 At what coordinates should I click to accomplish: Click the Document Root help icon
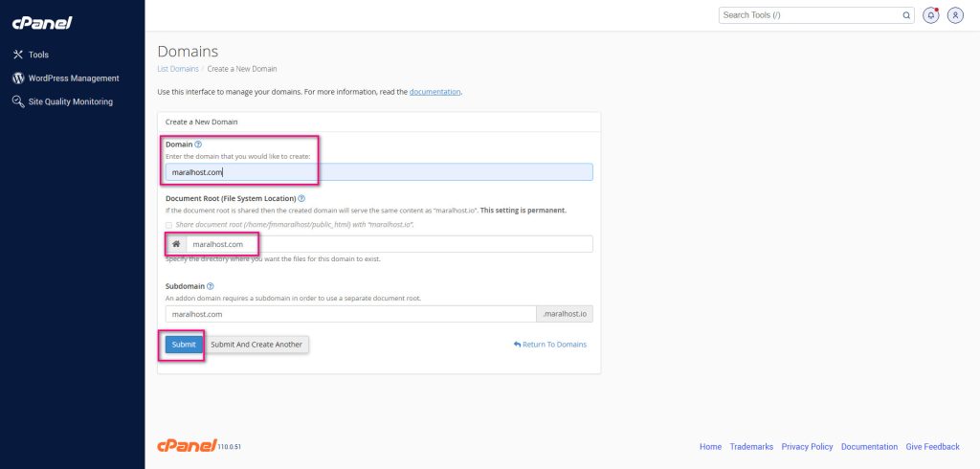pos(301,198)
